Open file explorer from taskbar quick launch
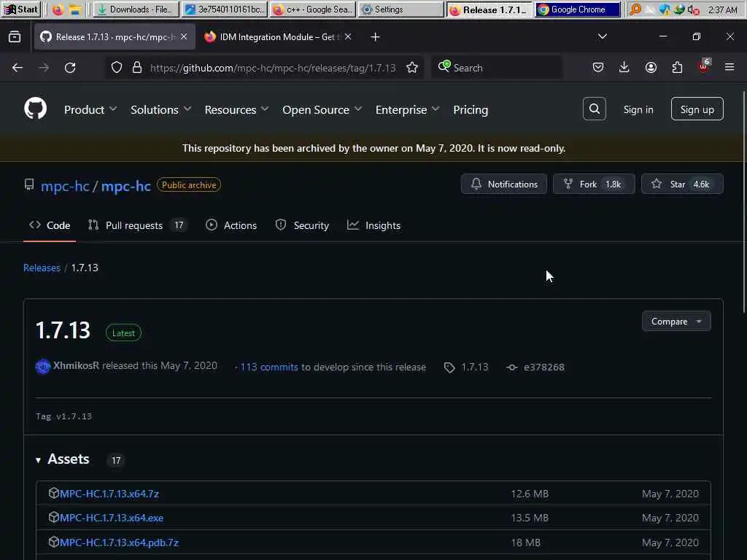Viewport: 747px width, 560px height. click(x=75, y=9)
